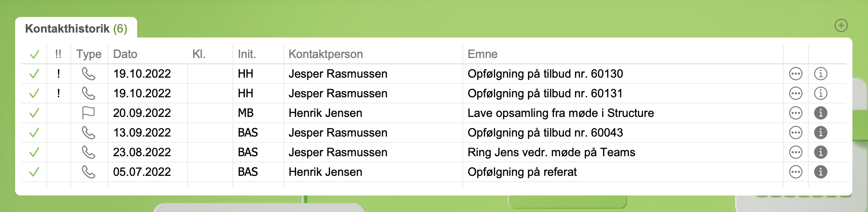Toggle the done checkmark for Opfølgning på referat
868x212 pixels.
(34, 172)
